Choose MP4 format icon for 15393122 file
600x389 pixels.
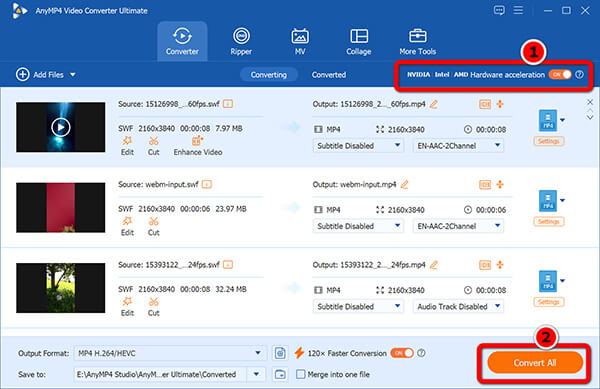pos(548,281)
